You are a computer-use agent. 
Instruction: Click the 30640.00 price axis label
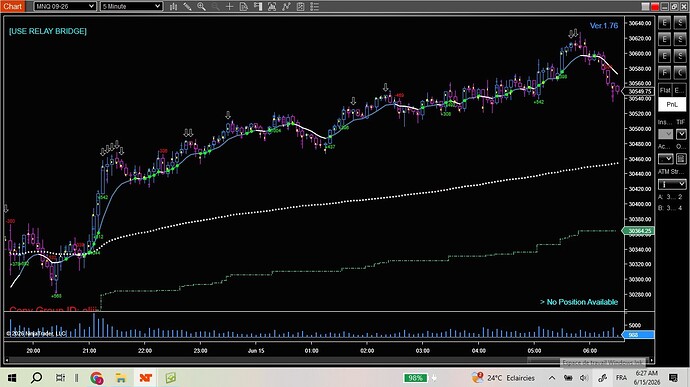pyautogui.click(x=640, y=23)
